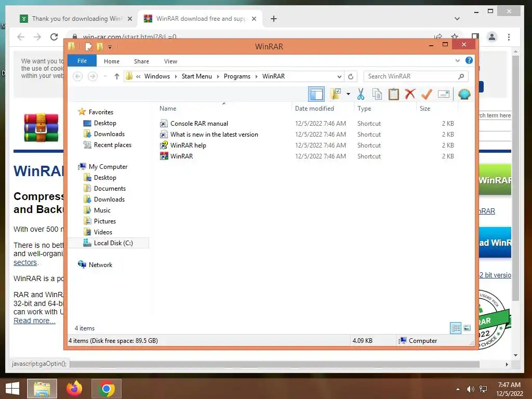Open Chrome three-dot menu

[x=509, y=37]
